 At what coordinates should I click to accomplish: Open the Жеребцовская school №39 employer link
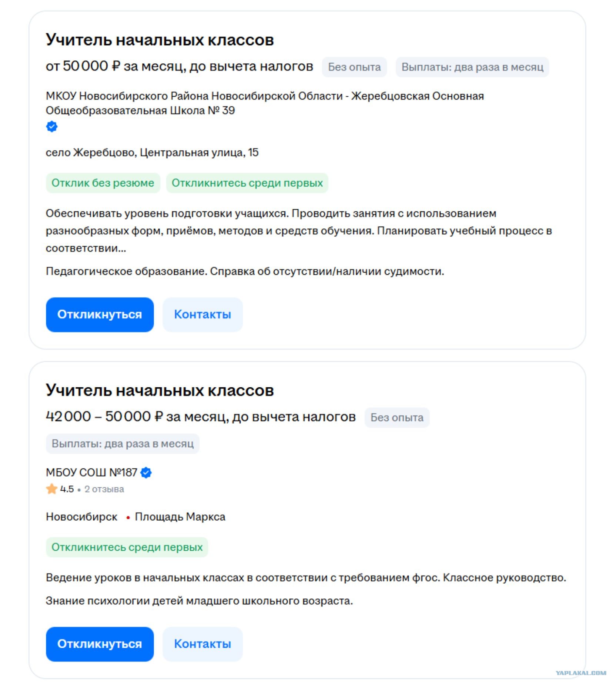click(x=265, y=103)
